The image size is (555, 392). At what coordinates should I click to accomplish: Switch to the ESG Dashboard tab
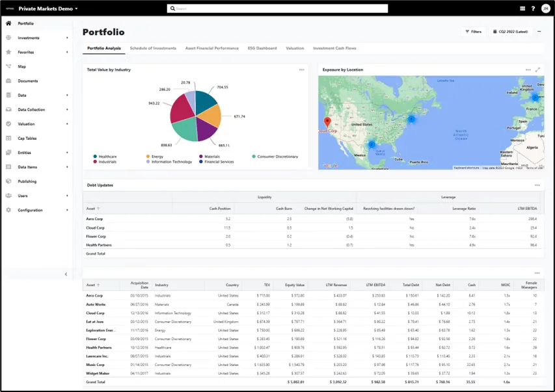[263, 47]
